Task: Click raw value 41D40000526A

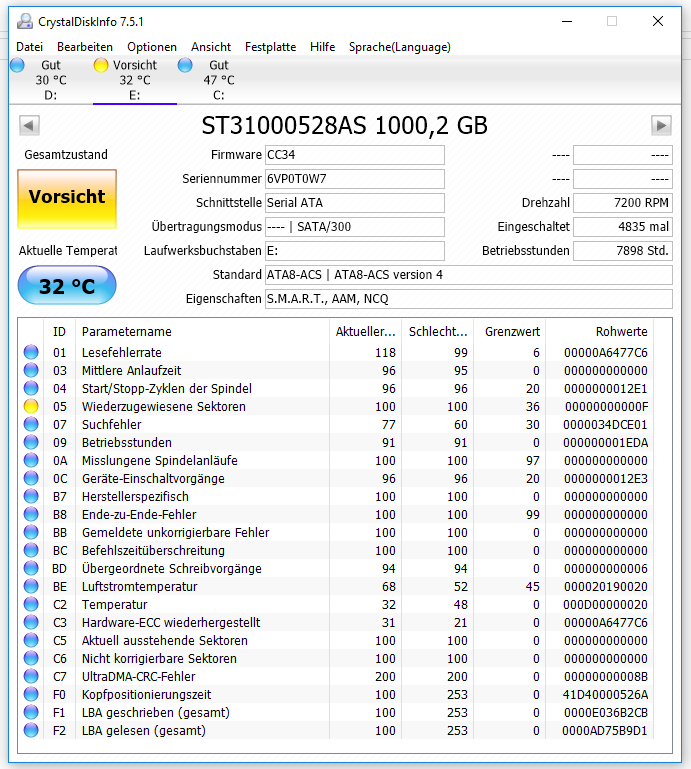Action: (605, 694)
